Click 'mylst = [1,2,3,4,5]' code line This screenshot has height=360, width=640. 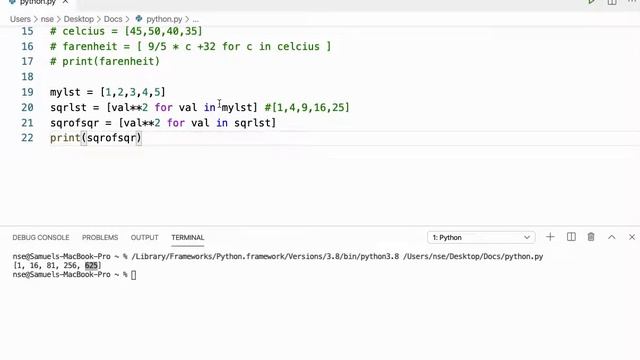click(x=108, y=92)
